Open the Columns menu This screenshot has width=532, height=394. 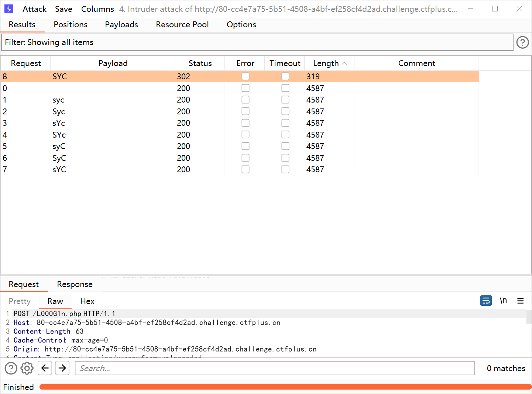click(97, 9)
